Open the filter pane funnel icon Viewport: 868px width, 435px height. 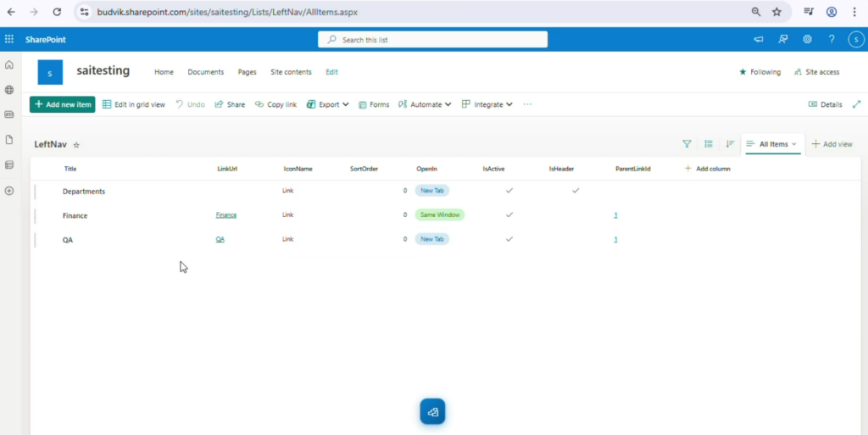[x=687, y=144]
